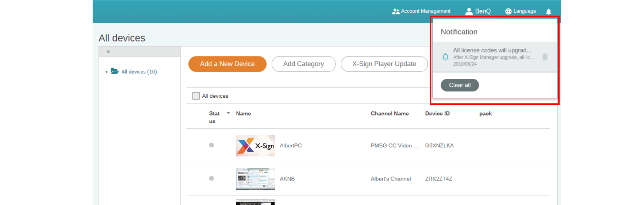The height and width of the screenshot is (205, 644).
Task: Click the Language globe icon
Action: tap(508, 11)
